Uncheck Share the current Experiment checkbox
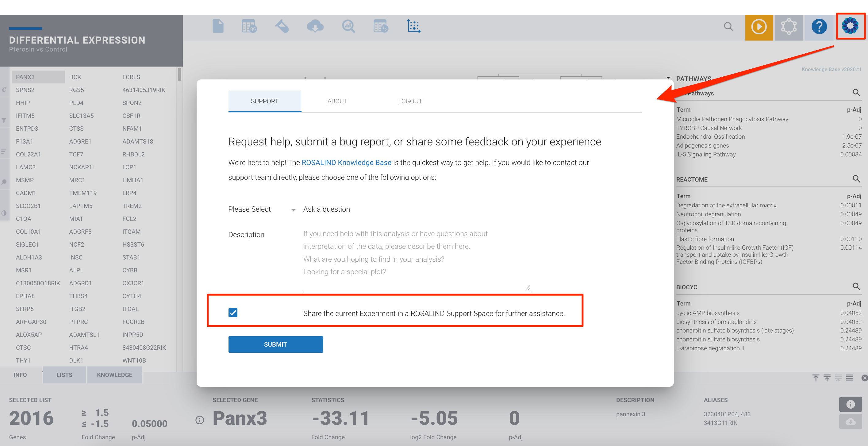 pos(233,313)
